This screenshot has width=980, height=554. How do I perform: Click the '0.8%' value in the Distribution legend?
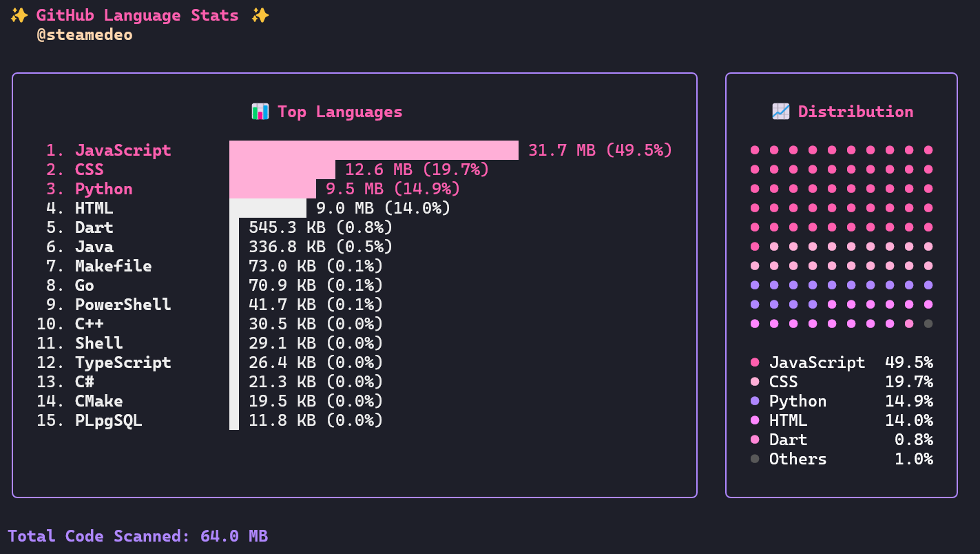pos(914,440)
